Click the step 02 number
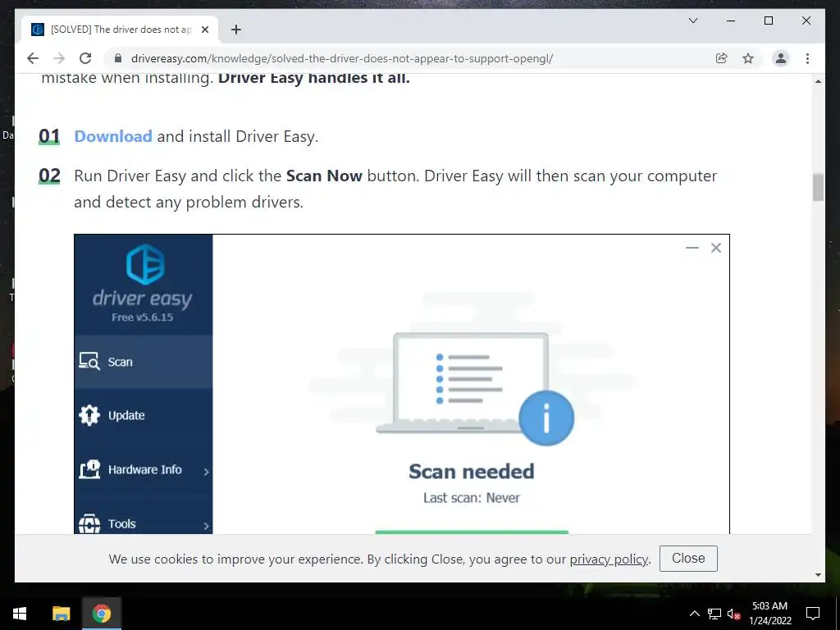This screenshot has height=630, width=840. (49, 176)
